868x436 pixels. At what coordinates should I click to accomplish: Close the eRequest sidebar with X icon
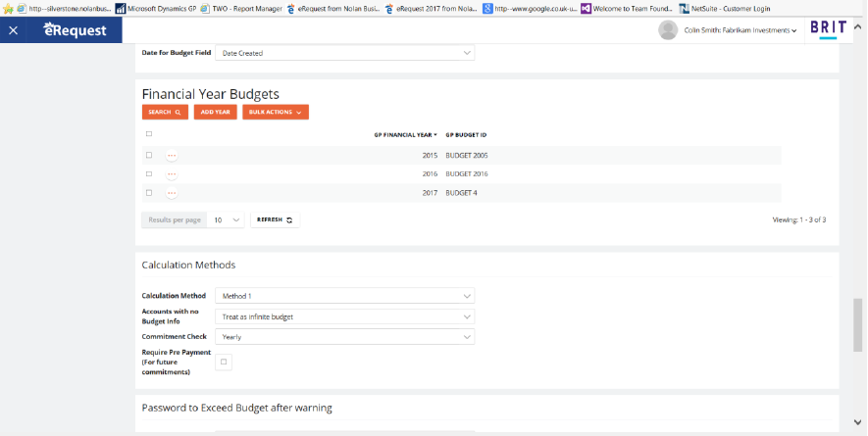(13, 30)
